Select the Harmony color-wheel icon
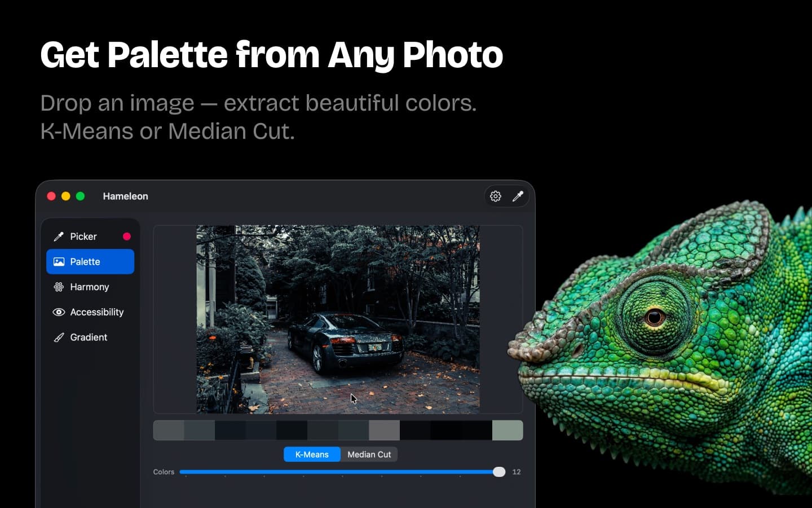This screenshot has width=812, height=508. [59, 287]
